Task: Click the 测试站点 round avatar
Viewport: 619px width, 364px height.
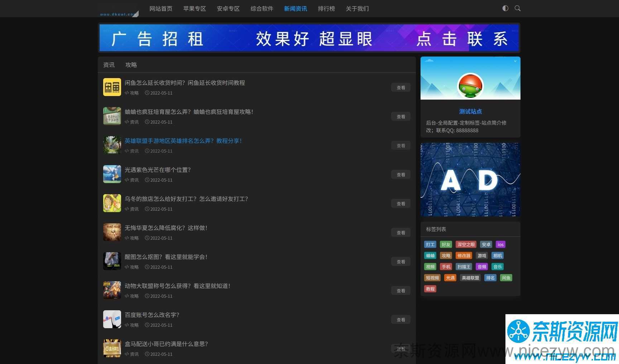Action: click(x=470, y=86)
